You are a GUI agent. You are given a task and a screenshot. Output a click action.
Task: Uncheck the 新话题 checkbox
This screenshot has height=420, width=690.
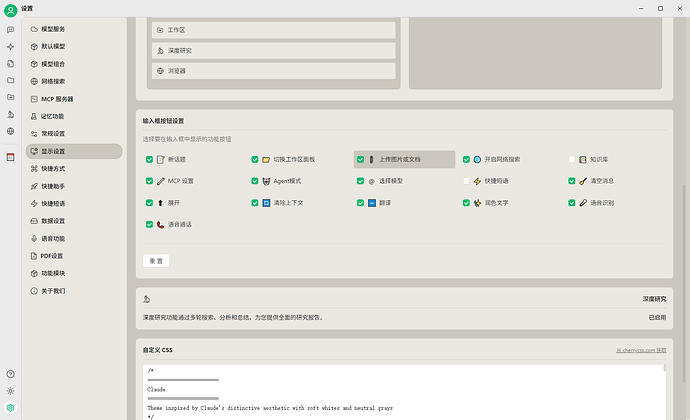(x=150, y=159)
